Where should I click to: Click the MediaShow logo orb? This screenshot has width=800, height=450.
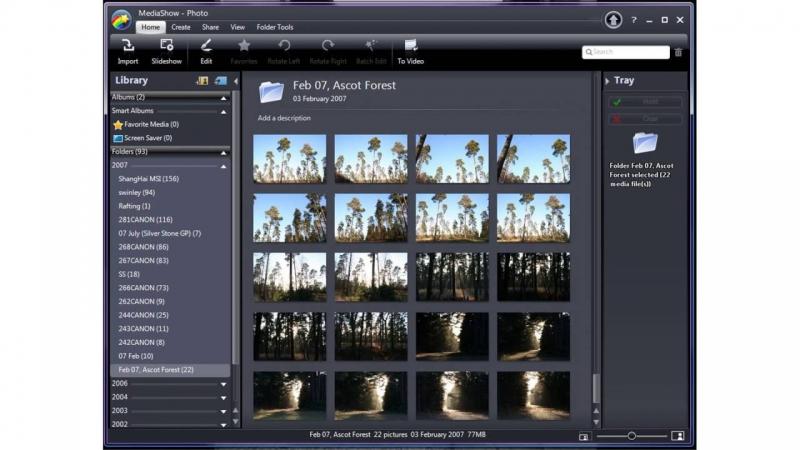pyautogui.click(x=121, y=19)
